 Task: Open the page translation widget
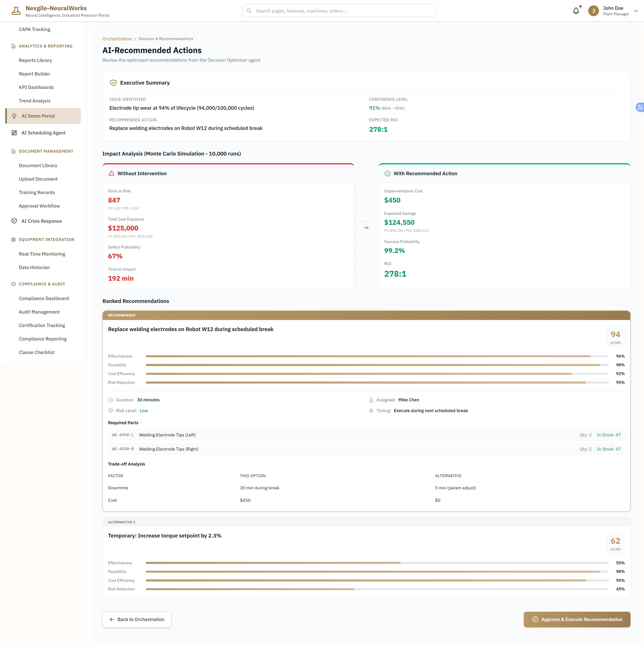(640, 107)
